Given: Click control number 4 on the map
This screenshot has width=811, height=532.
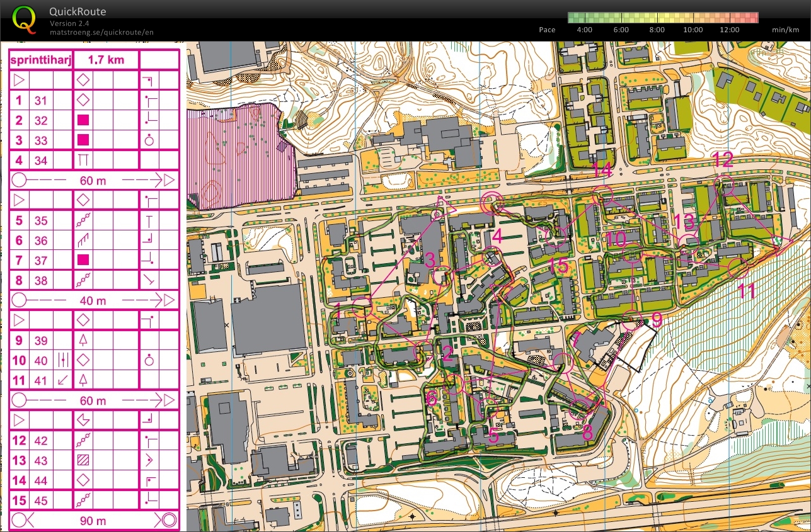Looking at the screenshot, I should tap(497, 237).
